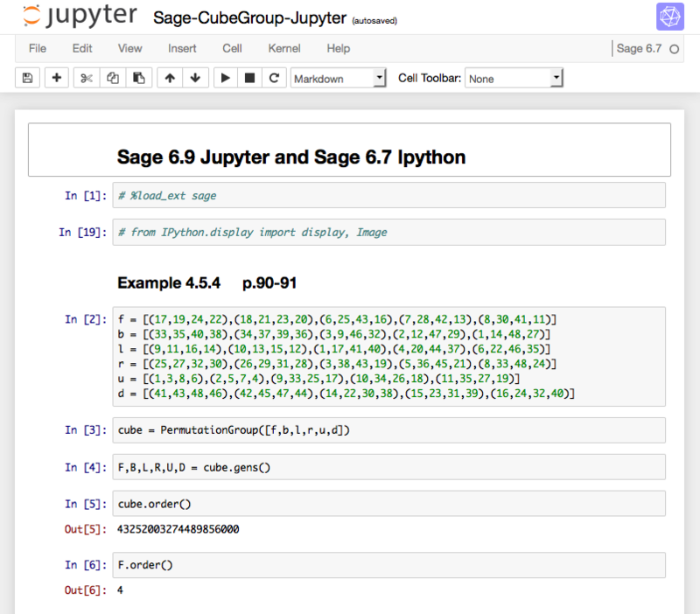Click the output 43252003274489856000
The image size is (700, 614).
coord(178,529)
